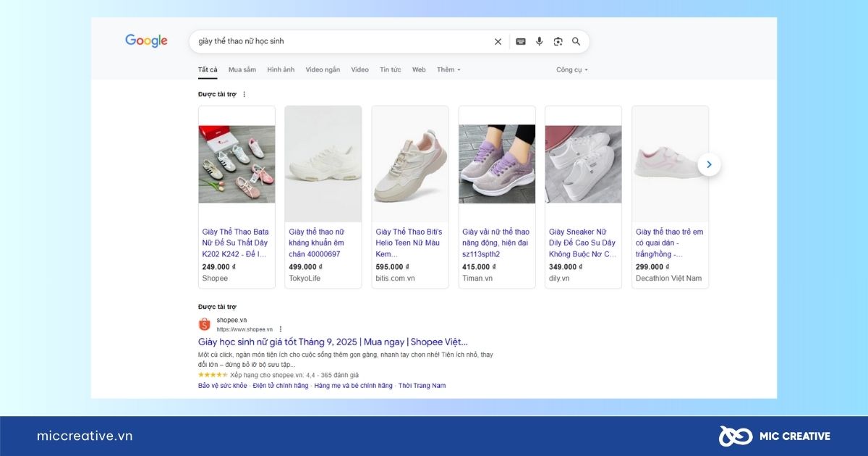Switch to the Mua sắm tab
This screenshot has height=456, width=868.
pos(242,69)
